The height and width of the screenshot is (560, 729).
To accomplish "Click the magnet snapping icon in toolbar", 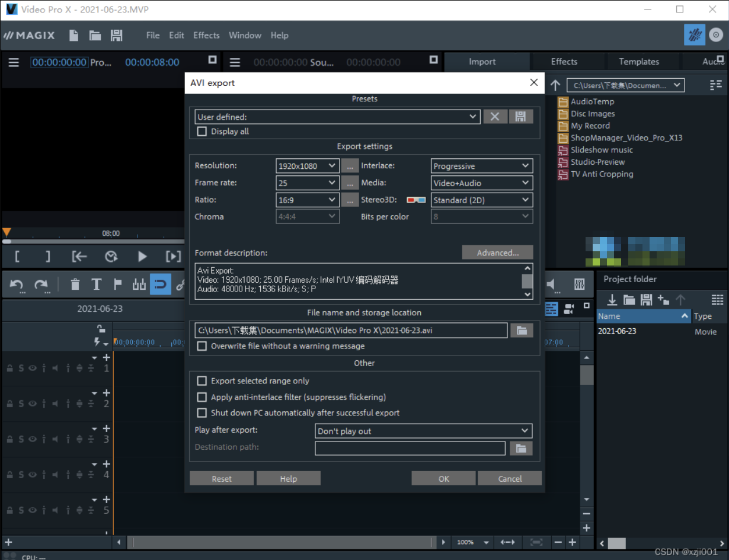I will [160, 285].
